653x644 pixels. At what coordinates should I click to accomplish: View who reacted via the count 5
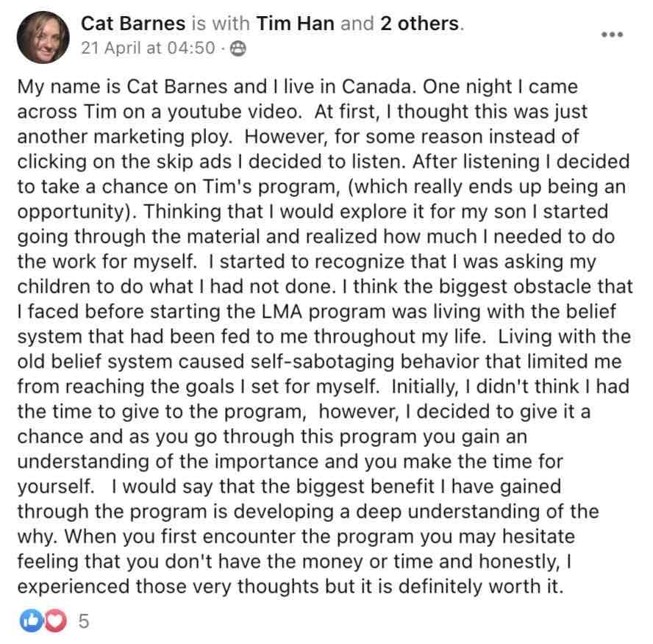[x=84, y=620]
